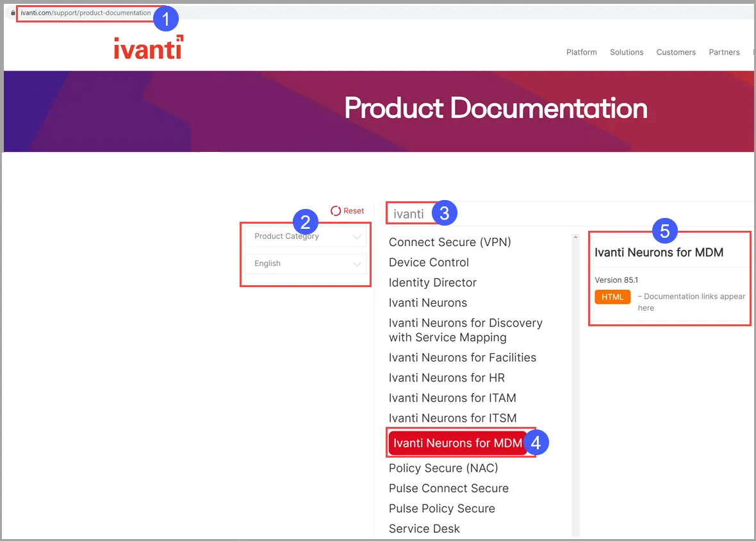756x541 pixels.
Task: Select Service Desk from product list
Action: pyautogui.click(x=424, y=528)
